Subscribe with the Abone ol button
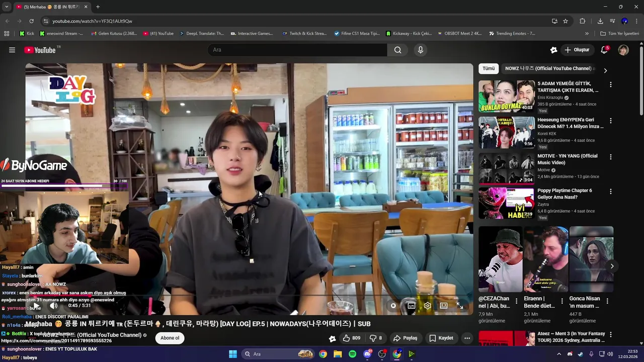Screen dimensions: 644x362 pos(170,338)
